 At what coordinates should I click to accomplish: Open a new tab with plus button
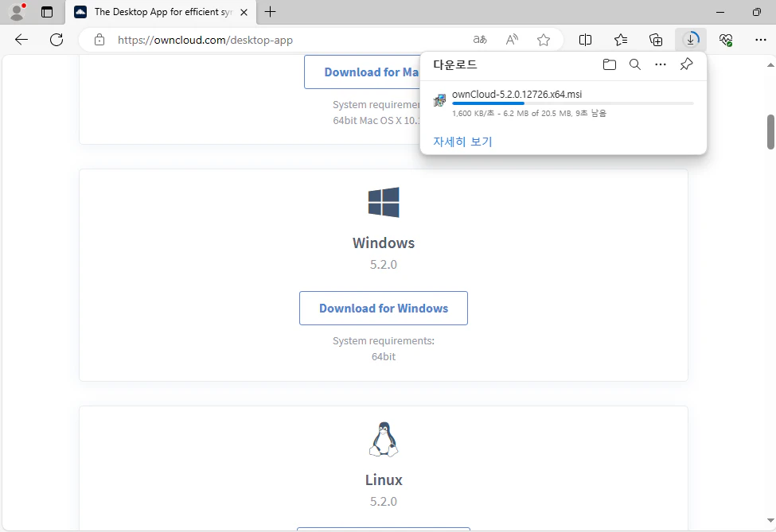tap(271, 12)
